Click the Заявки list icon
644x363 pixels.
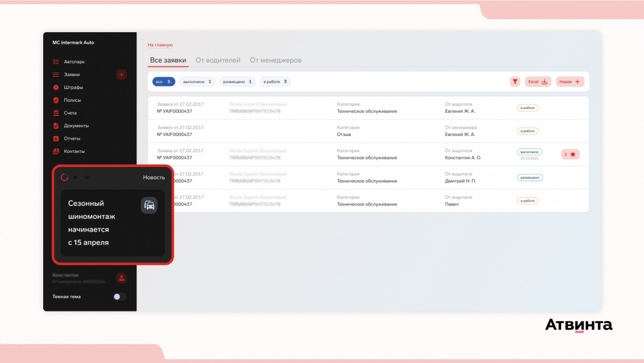[56, 74]
